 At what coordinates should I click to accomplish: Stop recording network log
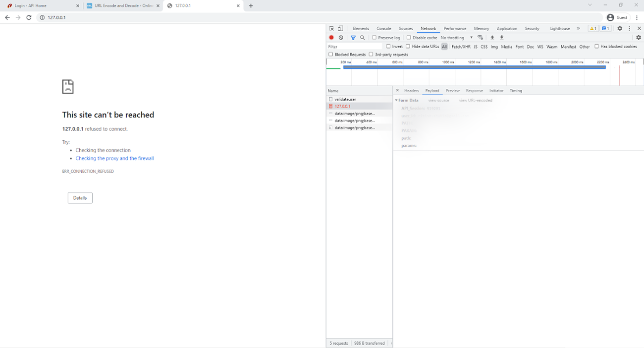tap(331, 37)
